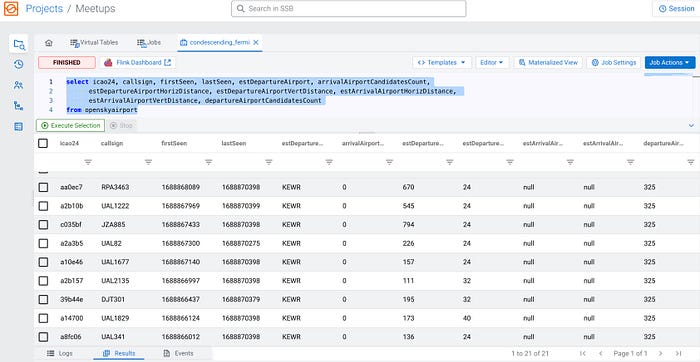
Task: Click the lastSeen column header
Action: click(x=234, y=143)
